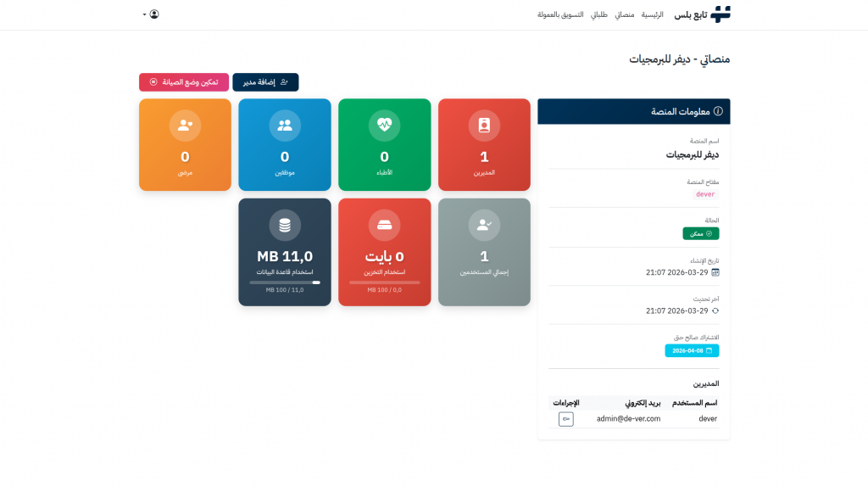Select التسويق بالعمولة navigation link
Viewport: 868px width, 492px height.
coord(560,14)
